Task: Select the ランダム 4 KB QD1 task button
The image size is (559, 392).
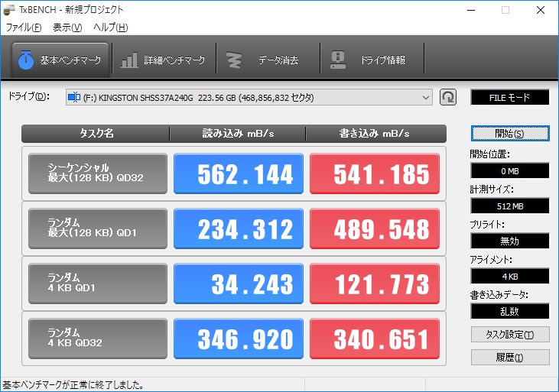Action: (x=98, y=283)
